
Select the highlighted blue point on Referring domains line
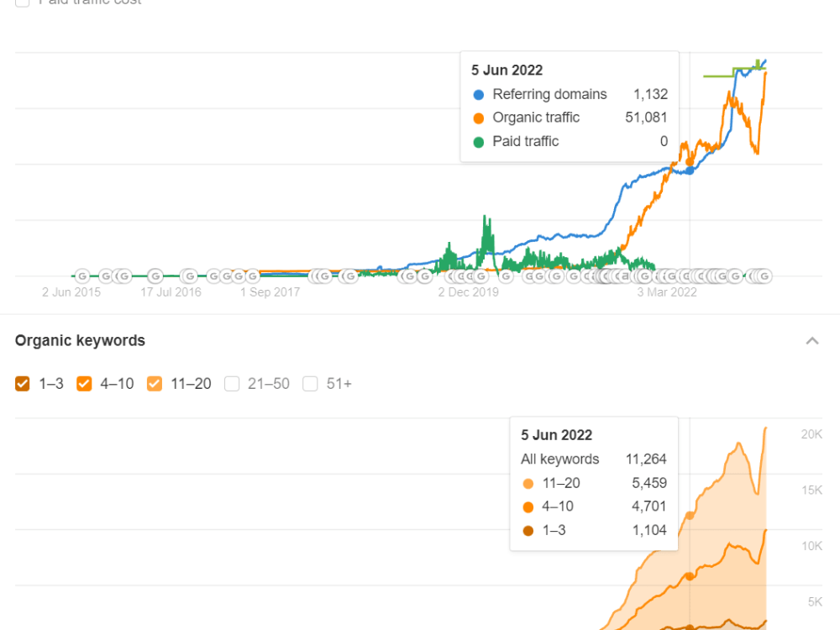[690, 171]
